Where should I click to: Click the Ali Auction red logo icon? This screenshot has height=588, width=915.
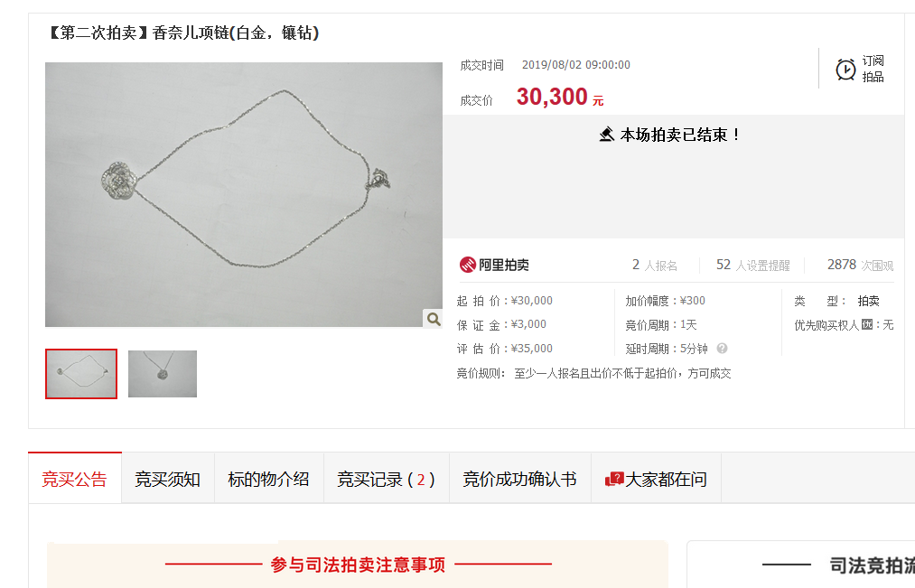click(467, 265)
